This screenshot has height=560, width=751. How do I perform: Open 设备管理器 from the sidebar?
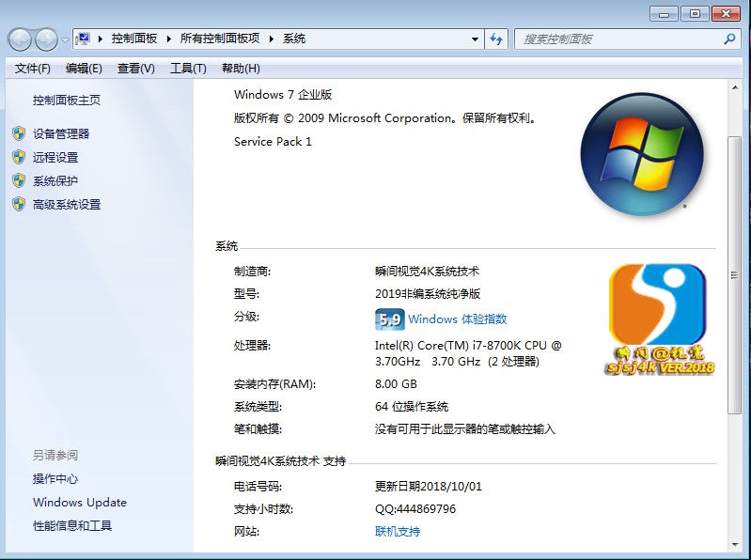tap(61, 134)
